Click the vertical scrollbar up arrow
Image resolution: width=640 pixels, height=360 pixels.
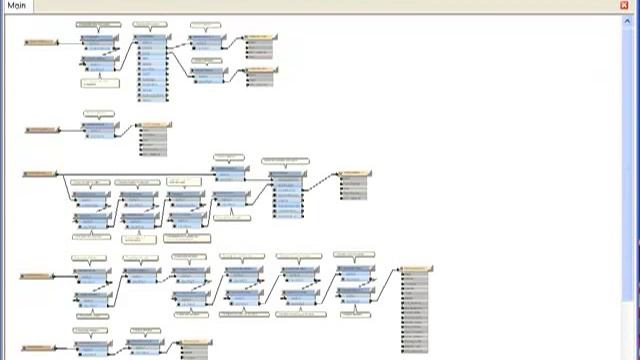[x=627, y=21]
